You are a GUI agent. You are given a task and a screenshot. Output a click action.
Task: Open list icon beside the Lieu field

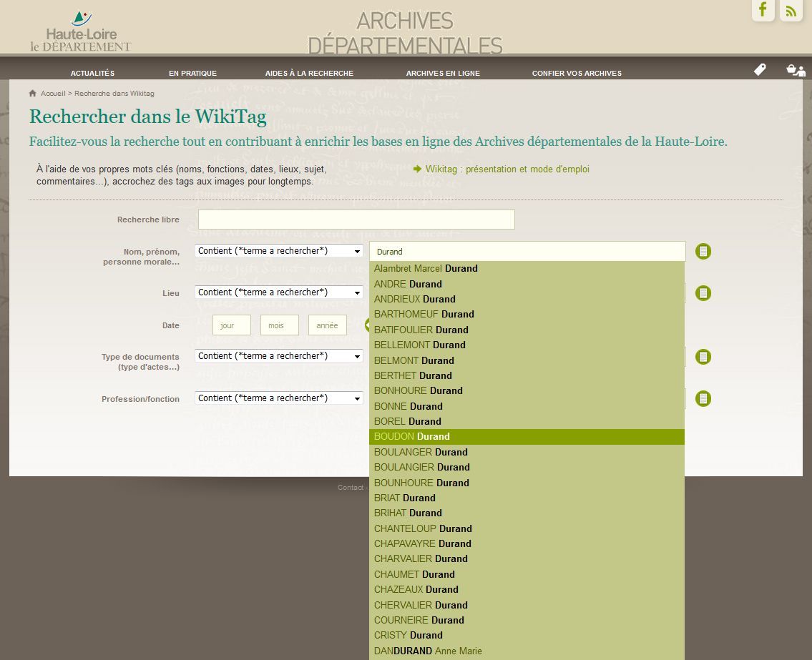703,293
